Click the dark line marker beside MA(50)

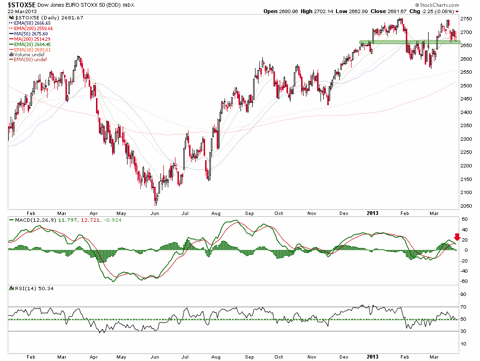pos(11,34)
